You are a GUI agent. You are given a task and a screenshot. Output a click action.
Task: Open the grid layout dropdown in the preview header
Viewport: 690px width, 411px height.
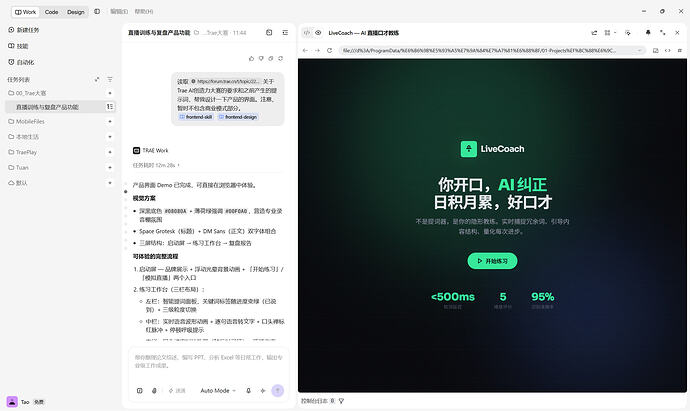[x=610, y=33]
